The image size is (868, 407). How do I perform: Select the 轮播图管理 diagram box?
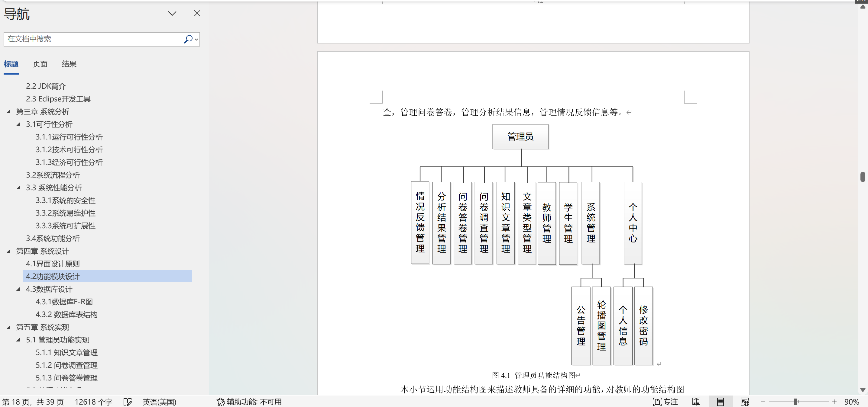tap(601, 325)
